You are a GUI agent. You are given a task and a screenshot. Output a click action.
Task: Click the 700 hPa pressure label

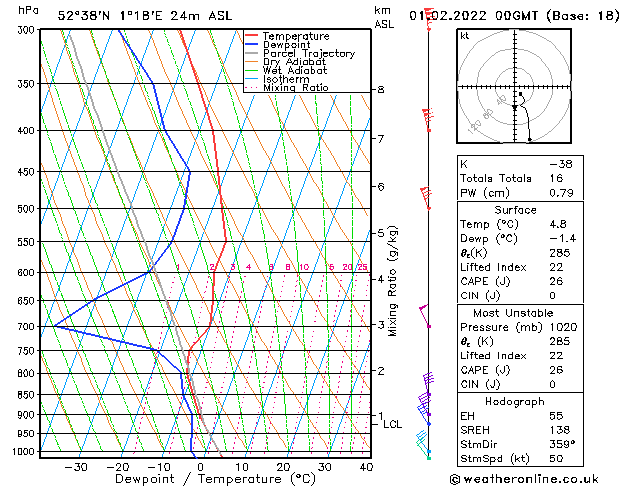pyautogui.click(x=28, y=327)
